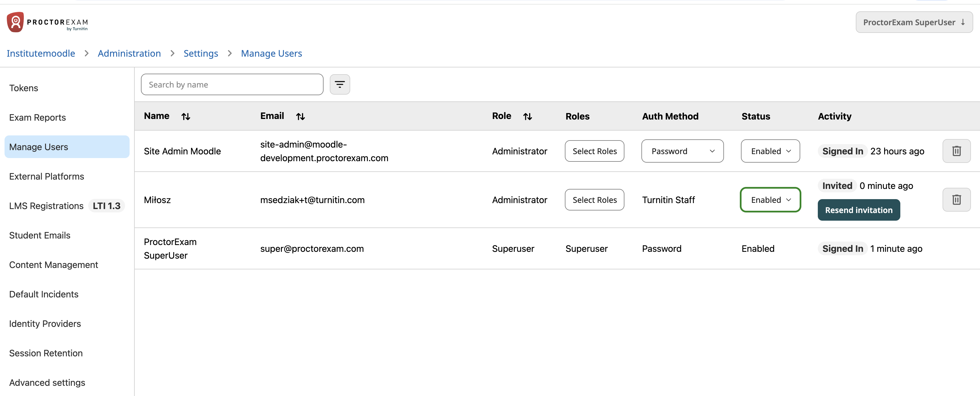The width and height of the screenshot is (980, 396).
Task: Delete the Site Admin Moodle user
Action: [956, 151]
